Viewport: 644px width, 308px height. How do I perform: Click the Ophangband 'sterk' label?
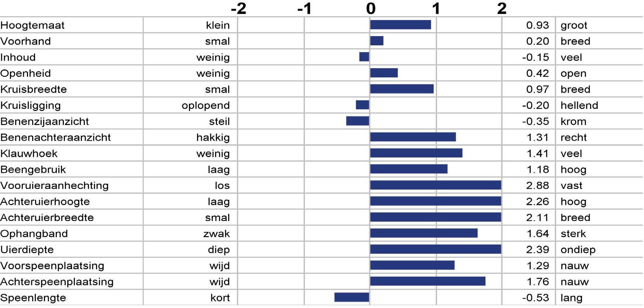coord(573,233)
